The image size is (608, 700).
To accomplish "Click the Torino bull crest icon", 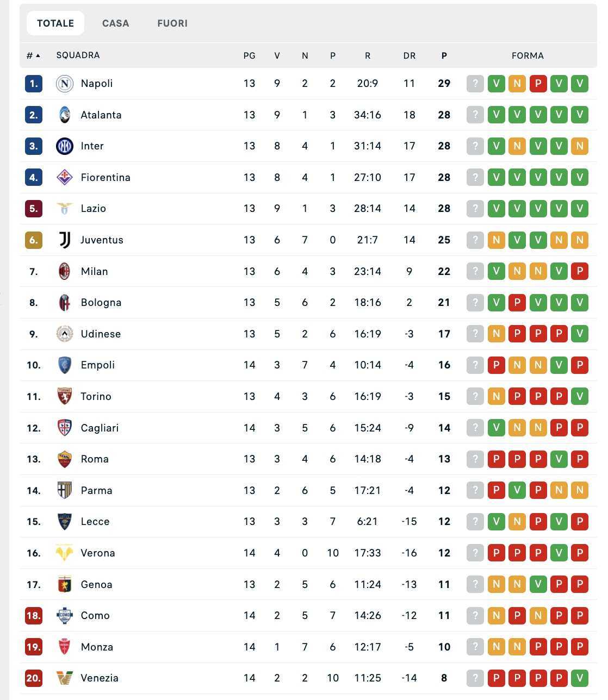I will pyautogui.click(x=65, y=397).
